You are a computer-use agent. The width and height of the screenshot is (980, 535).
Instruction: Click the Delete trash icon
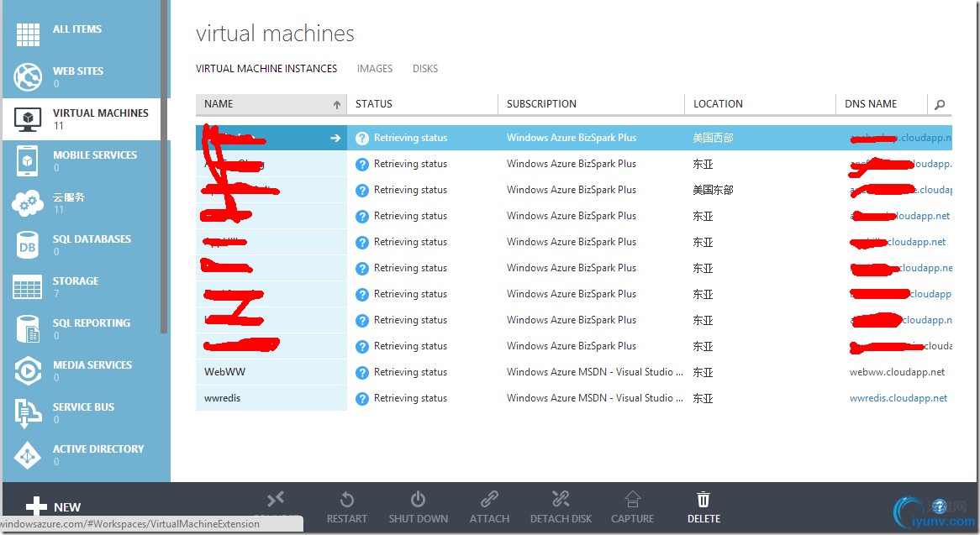pyautogui.click(x=703, y=500)
